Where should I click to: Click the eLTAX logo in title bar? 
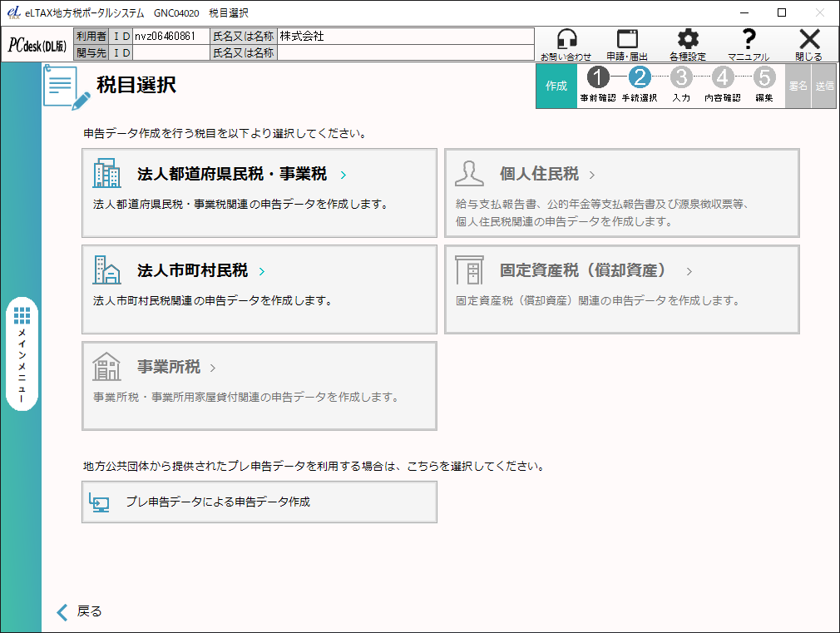(x=14, y=12)
